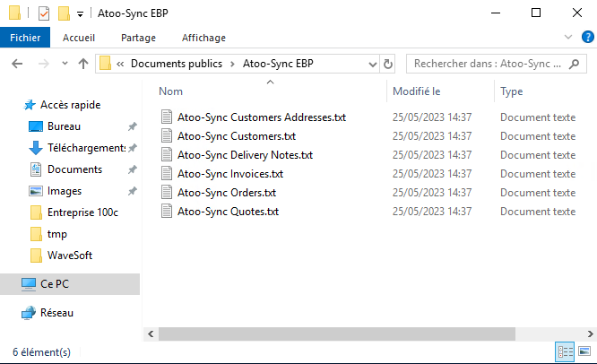Select Accès rapide in the navigation pane
Viewport: 597px width, 364px height.
click(x=70, y=105)
